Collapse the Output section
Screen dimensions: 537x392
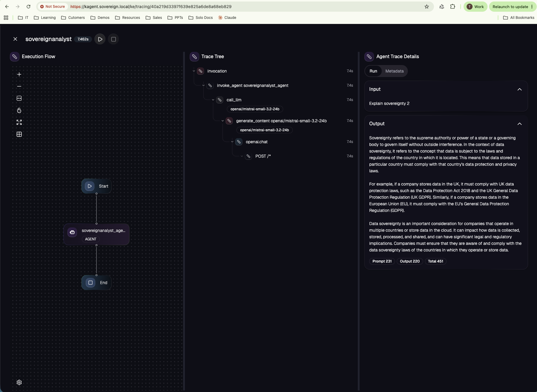click(520, 124)
